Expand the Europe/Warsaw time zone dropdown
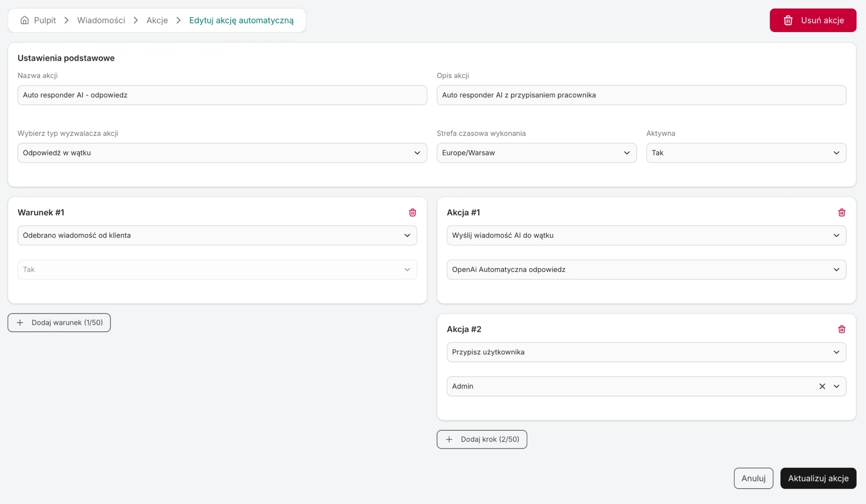Screen dimensions: 866x504 (x=536, y=153)
